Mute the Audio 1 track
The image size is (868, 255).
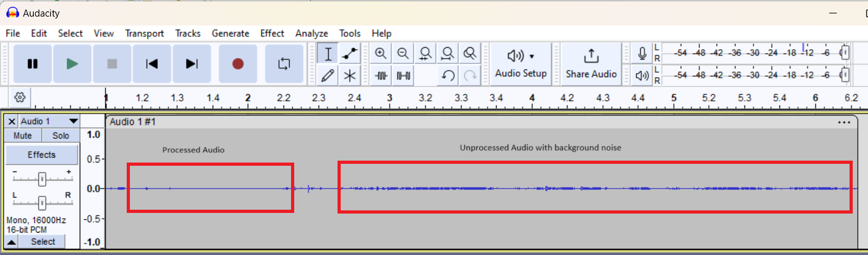(23, 136)
